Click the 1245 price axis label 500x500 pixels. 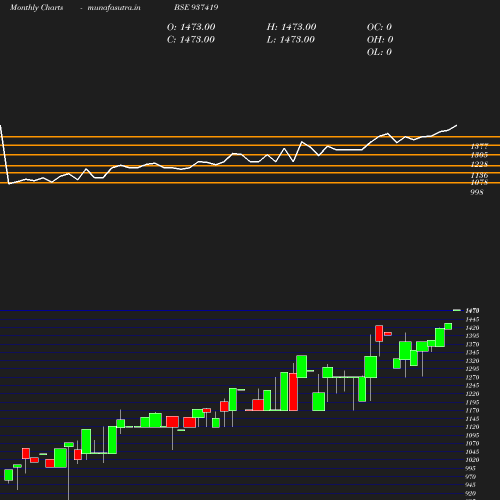pyautogui.click(x=472, y=386)
